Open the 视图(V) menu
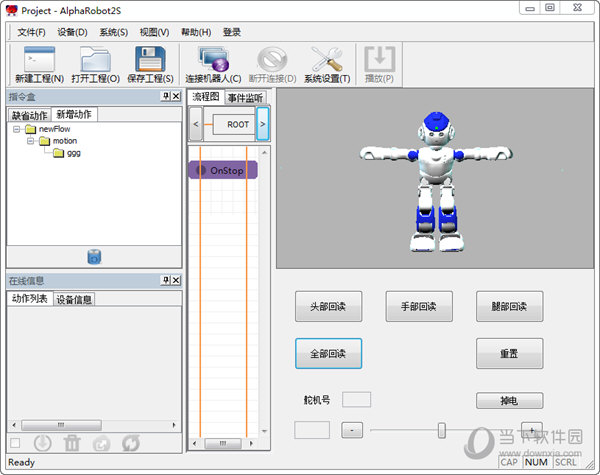Image resolution: width=600 pixels, height=475 pixels. pyautogui.click(x=154, y=32)
